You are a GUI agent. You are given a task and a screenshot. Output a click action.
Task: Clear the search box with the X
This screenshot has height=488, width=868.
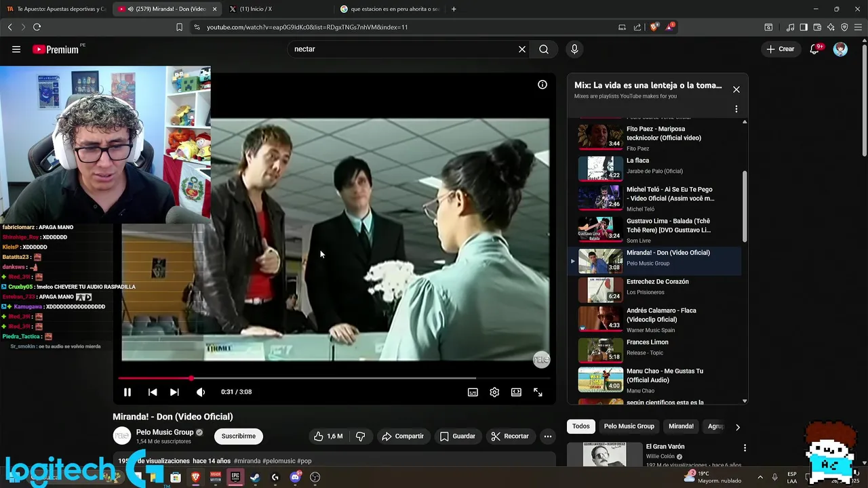click(522, 49)
